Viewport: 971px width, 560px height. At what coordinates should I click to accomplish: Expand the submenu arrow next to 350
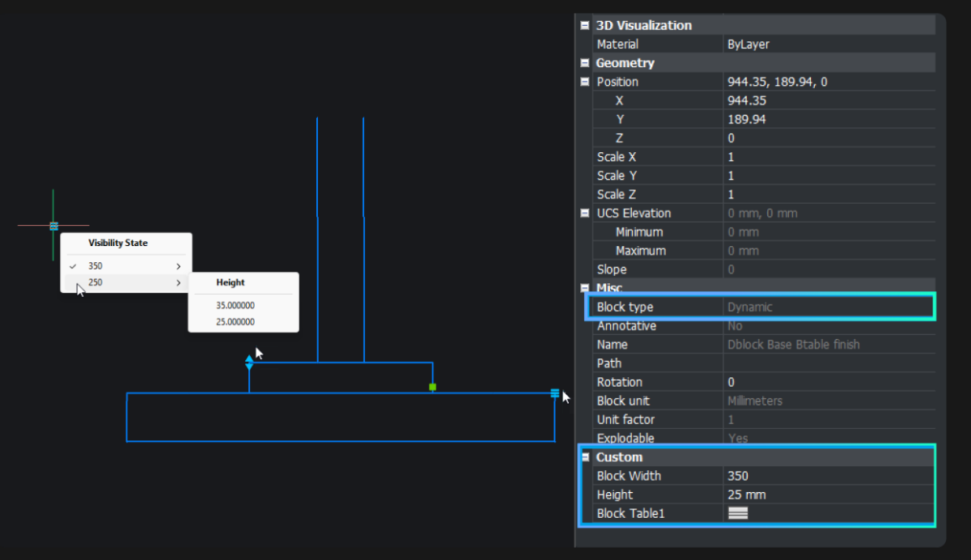(x=178, y=265)
